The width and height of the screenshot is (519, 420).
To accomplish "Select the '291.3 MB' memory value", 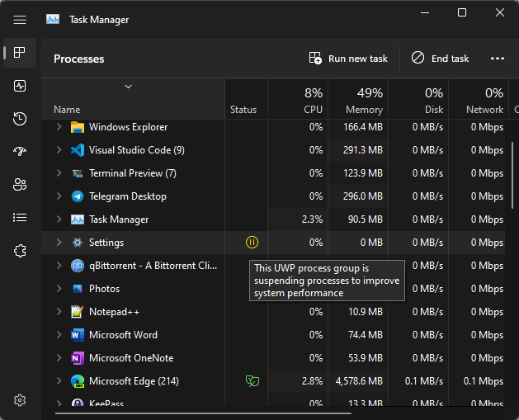I will pos(363,150).
